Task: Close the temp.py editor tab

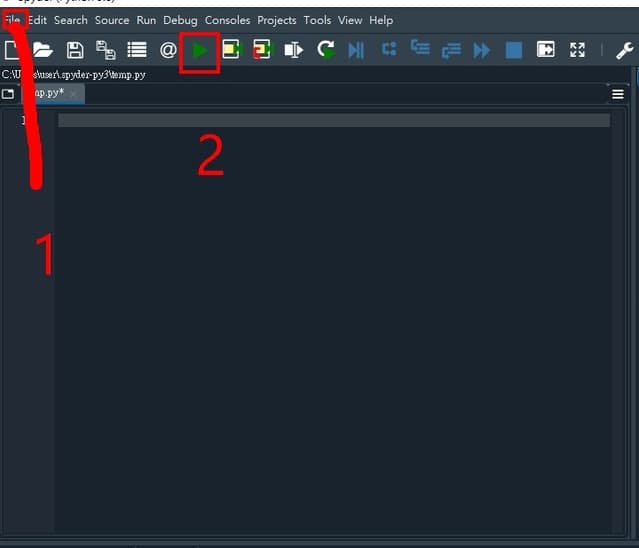Action: tap(73, 94)
